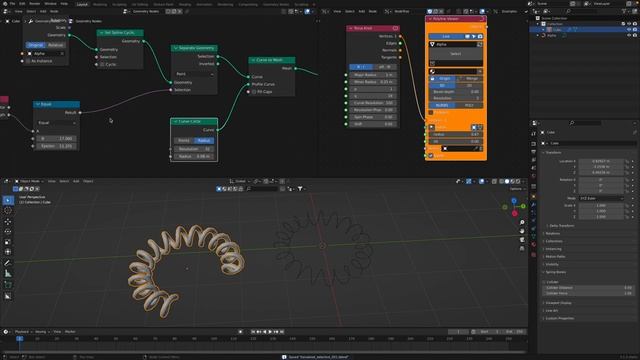Click the Major Radius field on Torus Knot
The image size is (640, 360).
[373, 75]
